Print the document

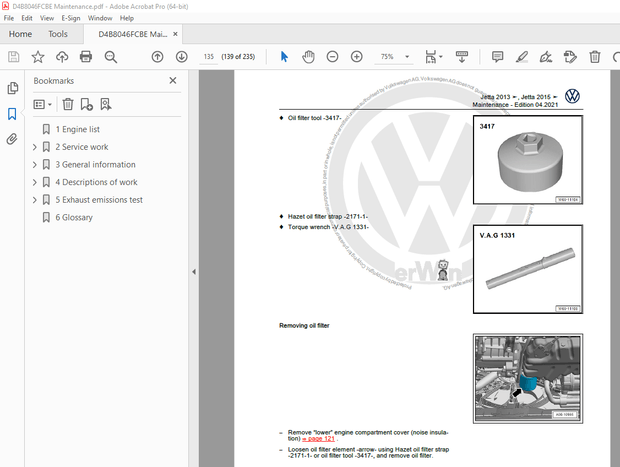coord(86,57)
